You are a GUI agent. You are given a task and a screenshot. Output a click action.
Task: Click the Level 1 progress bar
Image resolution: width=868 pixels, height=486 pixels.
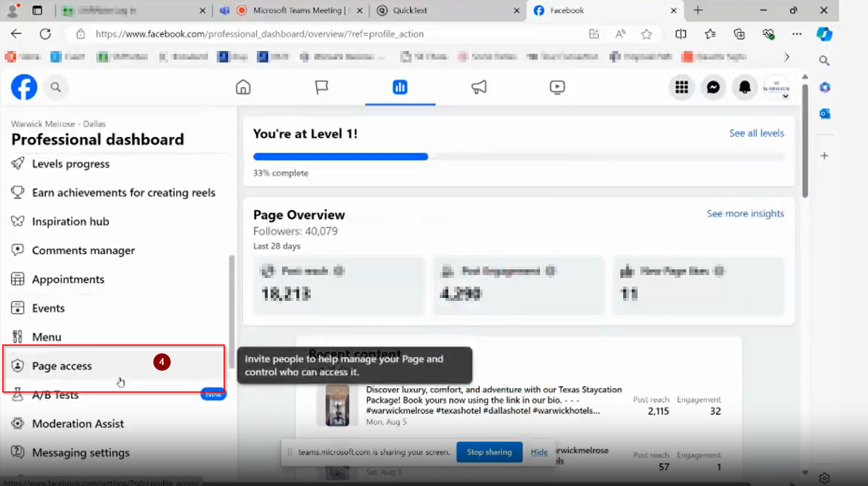tap(341, 156)
